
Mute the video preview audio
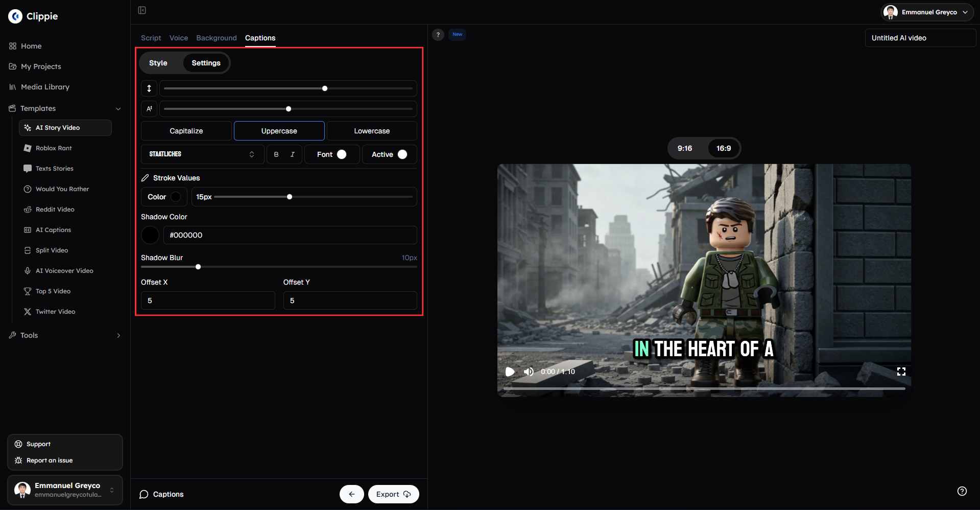pyautogui.click(x=529, y=372)
